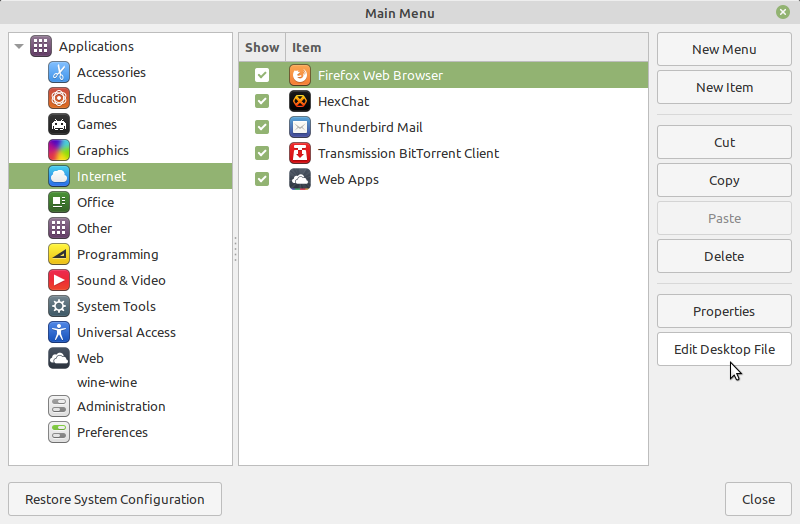Image resolution: width=800 pixels, height=524 pixels.
Task: Click the bottom Close button
Action: point(758,499)
